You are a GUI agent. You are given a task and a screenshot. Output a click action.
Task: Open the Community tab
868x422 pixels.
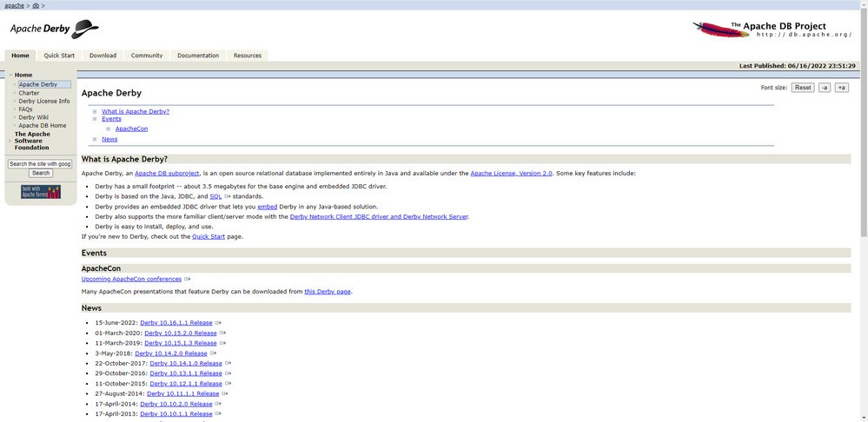tap(147, 56)
